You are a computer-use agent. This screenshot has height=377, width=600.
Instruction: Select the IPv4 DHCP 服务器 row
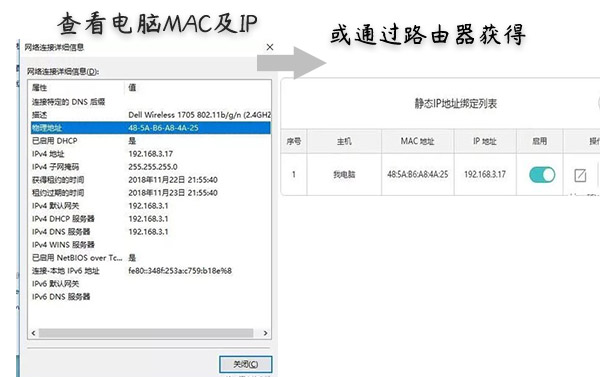pyautogui.click(x=150, y=219)
